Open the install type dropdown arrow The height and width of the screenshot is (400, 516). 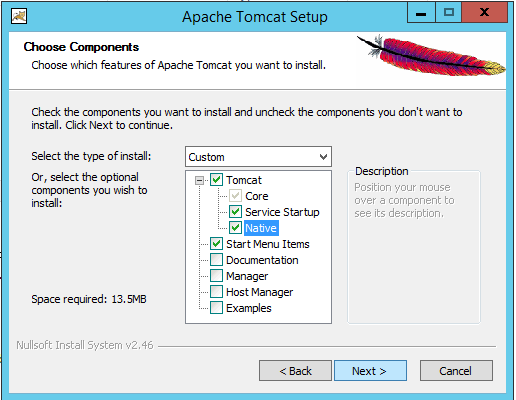click(323, 157)
